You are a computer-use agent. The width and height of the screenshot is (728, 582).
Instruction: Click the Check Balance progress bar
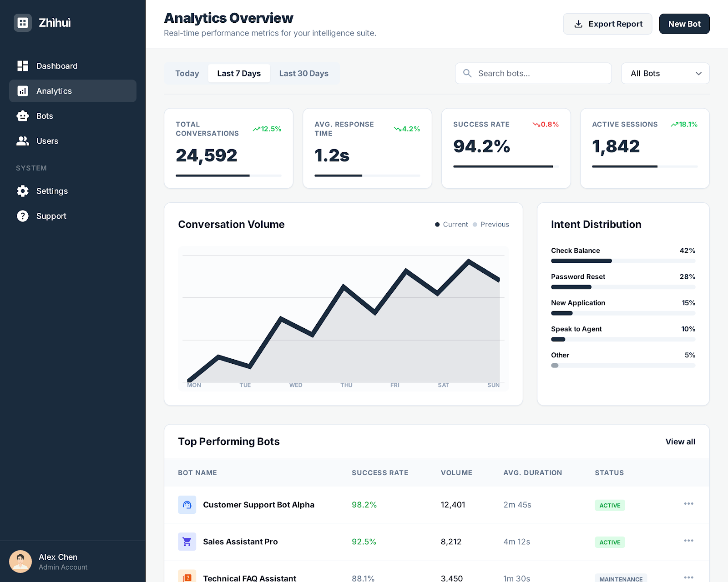pyautogui.click(x=623, y=261)
